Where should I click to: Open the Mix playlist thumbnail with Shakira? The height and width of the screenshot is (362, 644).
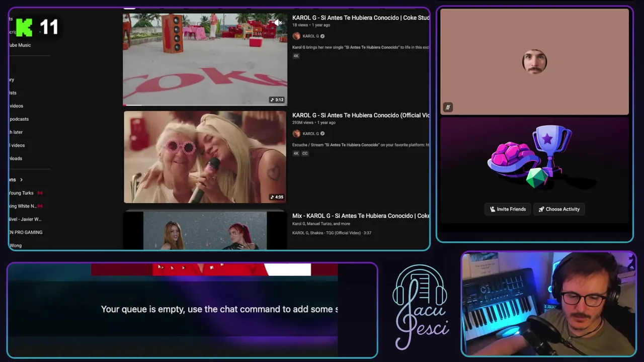coord(205,230)
